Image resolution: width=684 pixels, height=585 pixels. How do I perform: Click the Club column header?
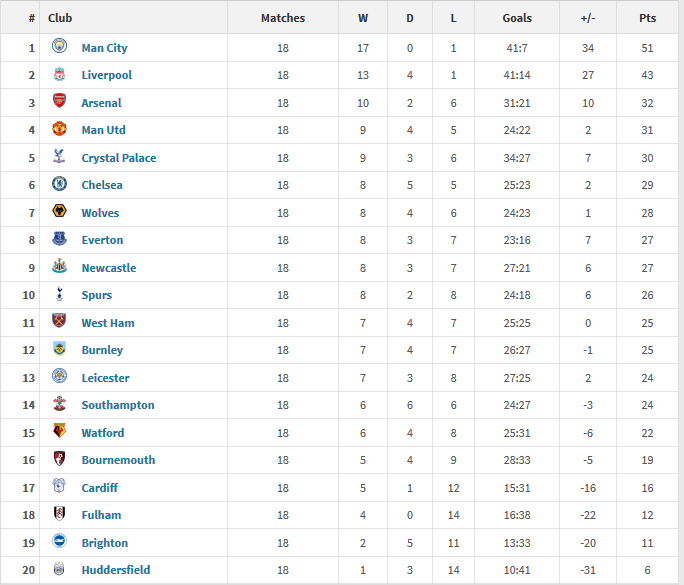tap(60, 18)
